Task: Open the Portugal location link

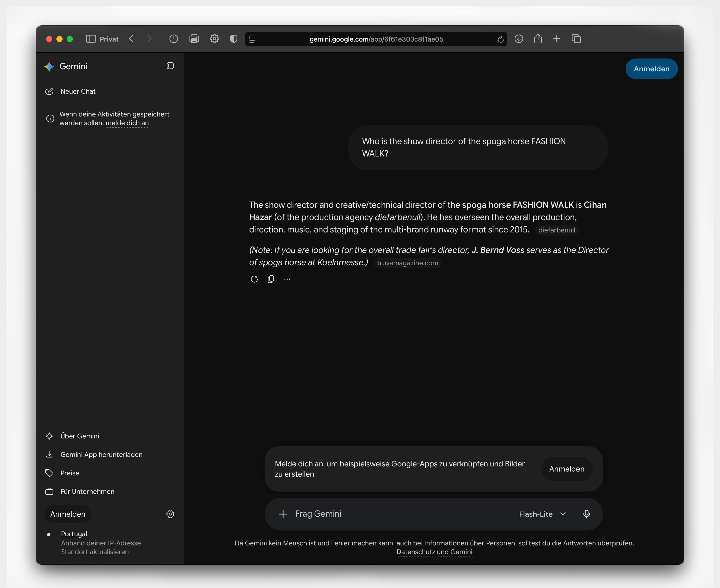Action: coord(74,534)
